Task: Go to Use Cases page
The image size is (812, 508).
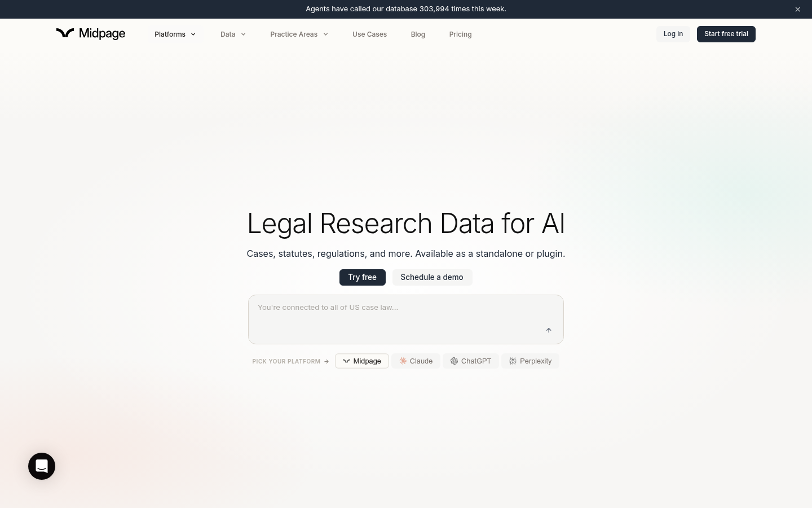Action: tap(369, 34)
